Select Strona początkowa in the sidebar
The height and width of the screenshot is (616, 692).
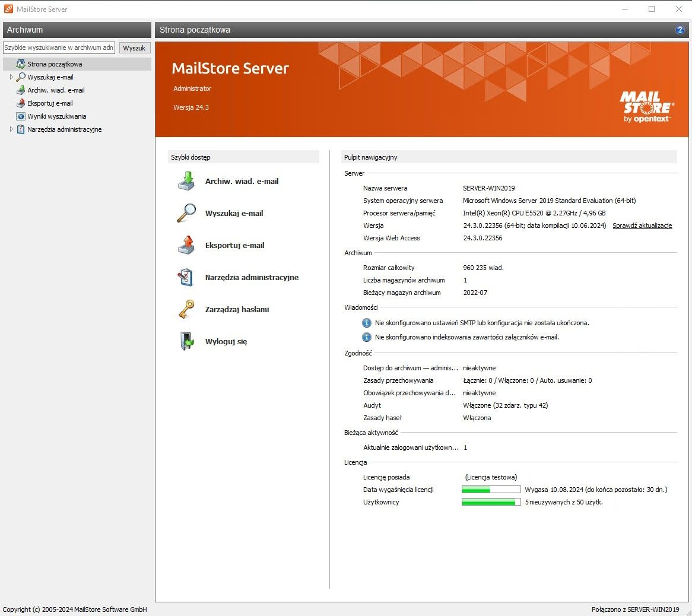77,64
